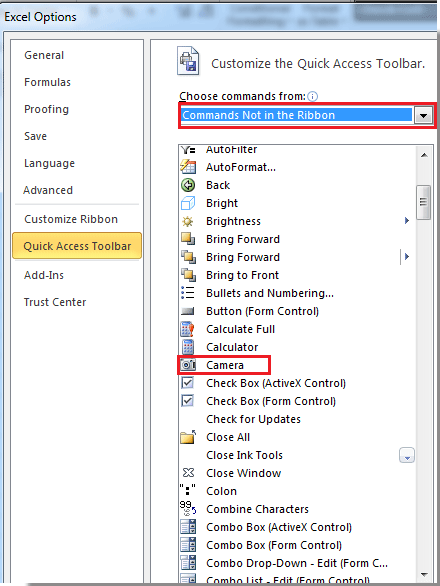Viewport: 440px width, 586px height.
Task: Open the Trust Center category
Action: pyautogui.click(x=55, y=302)
